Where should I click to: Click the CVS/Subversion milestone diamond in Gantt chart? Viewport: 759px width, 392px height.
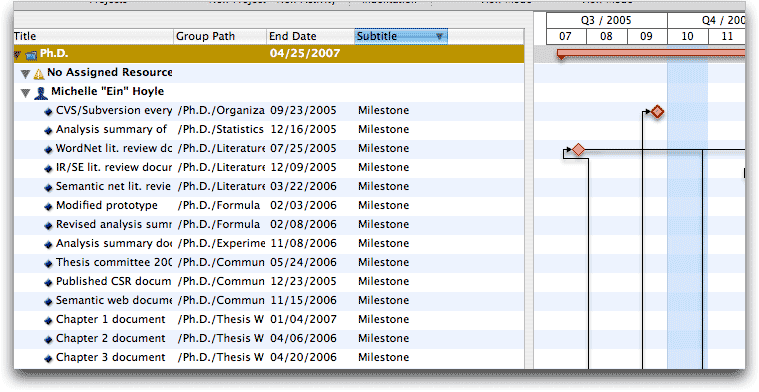(x=657, y=112)
